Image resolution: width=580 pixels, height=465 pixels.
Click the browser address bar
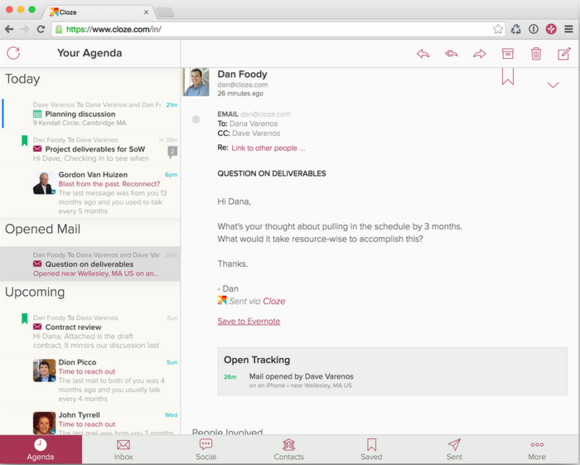274,29
